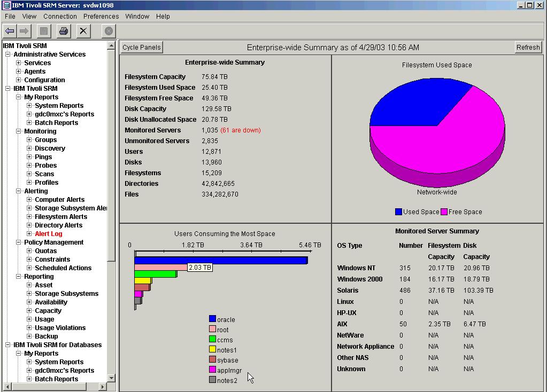Click the Save disk toolbar icon
This screenshot has width=547, height=392.
click(x=44, y=31)
